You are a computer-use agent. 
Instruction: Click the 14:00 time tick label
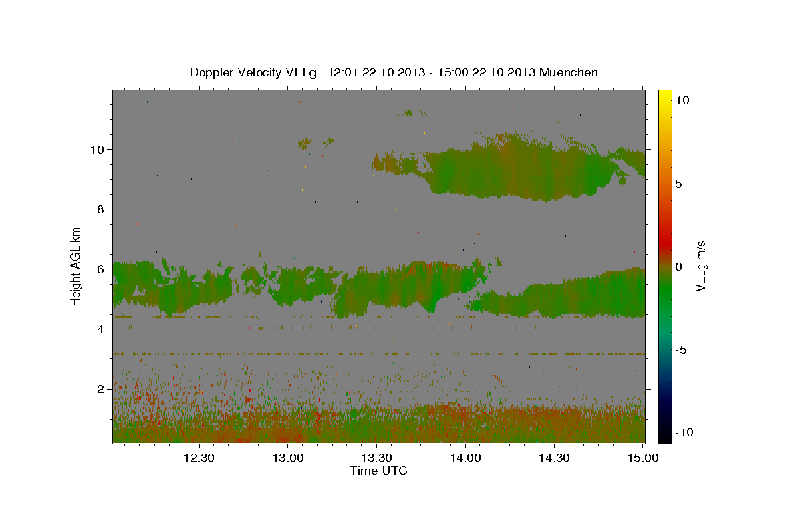click(x=465, y=458)
